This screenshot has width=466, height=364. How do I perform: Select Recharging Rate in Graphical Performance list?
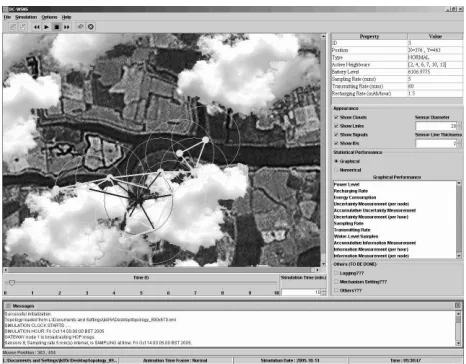[351, 191]
